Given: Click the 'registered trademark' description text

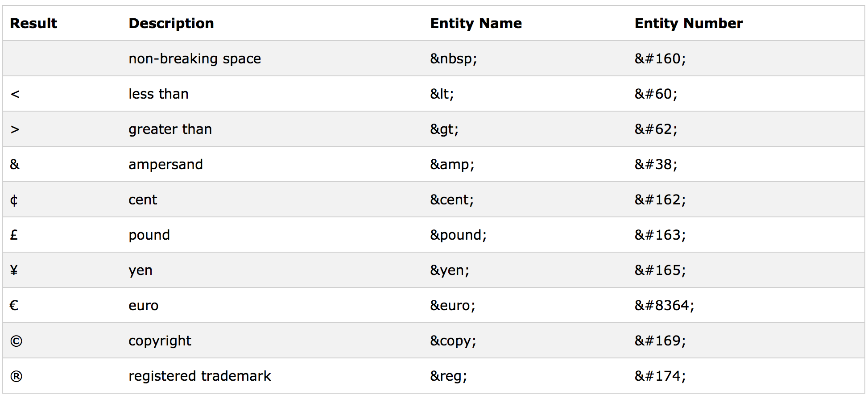Looking at the screenshot, I should [200, 376].
